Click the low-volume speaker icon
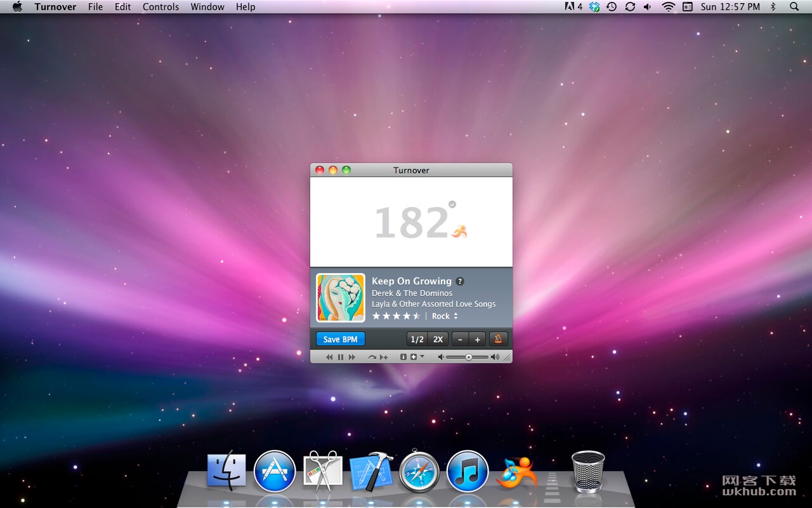 click(441, 358)
